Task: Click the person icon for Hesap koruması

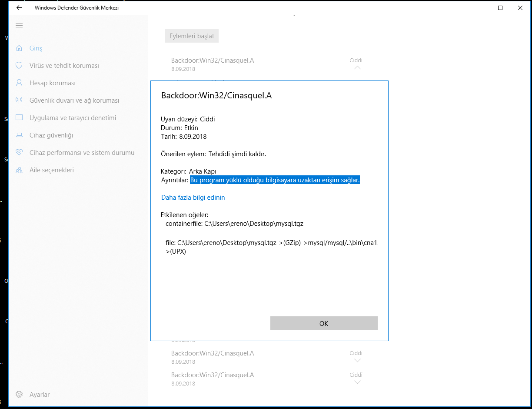Action: coord(19,83)
